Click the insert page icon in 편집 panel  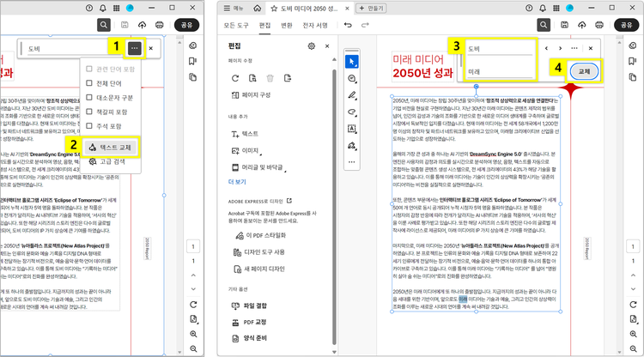[288, 78]
